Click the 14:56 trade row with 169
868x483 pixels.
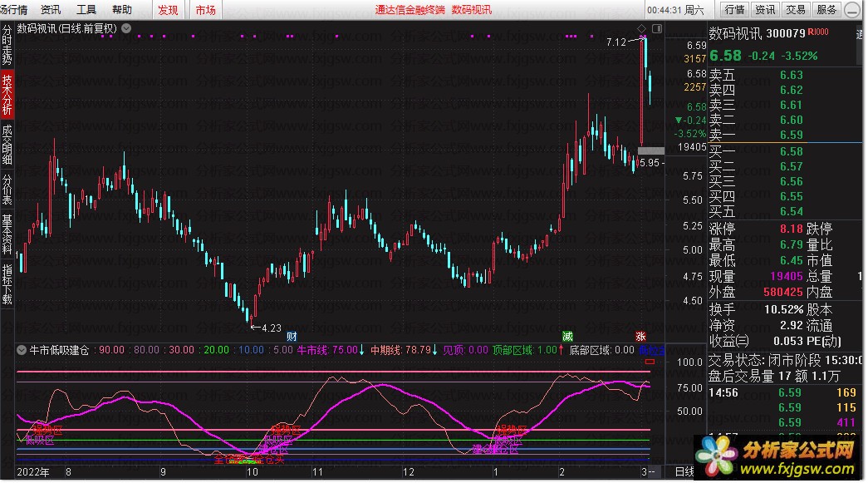click(x=782, y=392)
